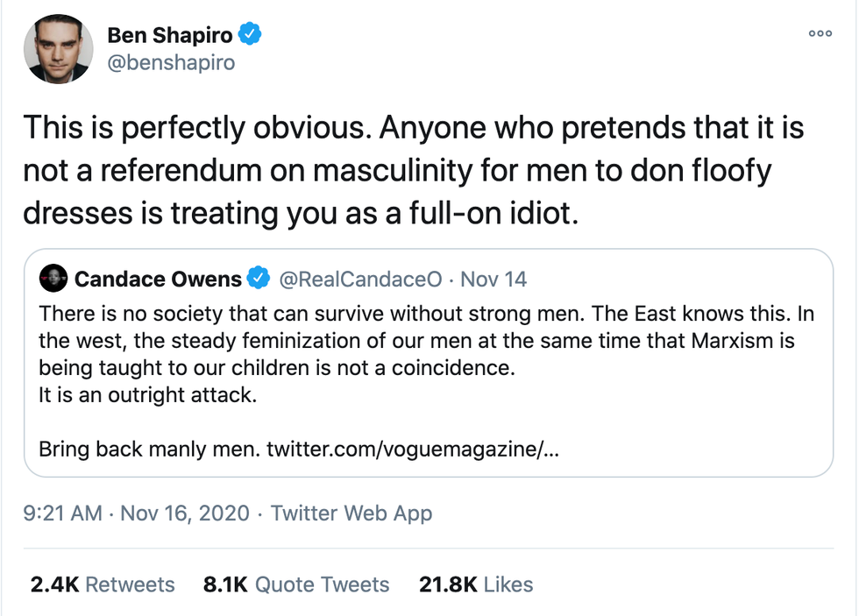The height and width of the screenshot is (616, 859).
Task: Click the Twitter Web App source label
Action: [351, 513]
